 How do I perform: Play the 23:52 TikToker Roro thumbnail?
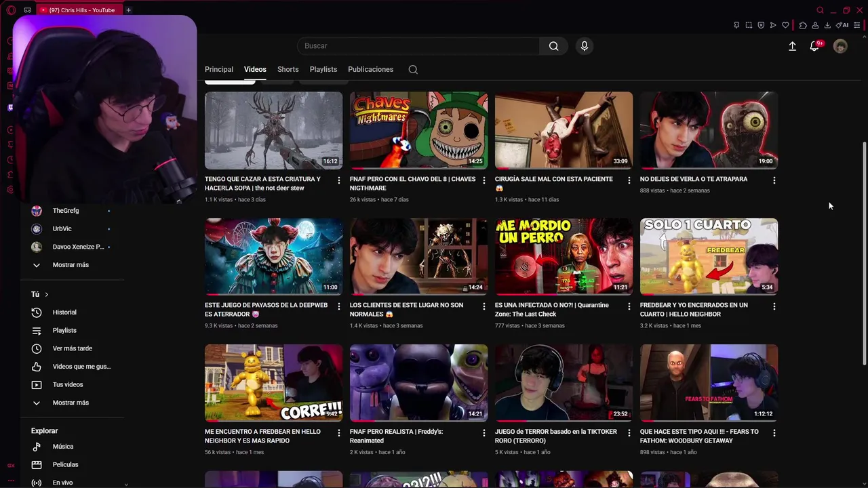(564, 382)
